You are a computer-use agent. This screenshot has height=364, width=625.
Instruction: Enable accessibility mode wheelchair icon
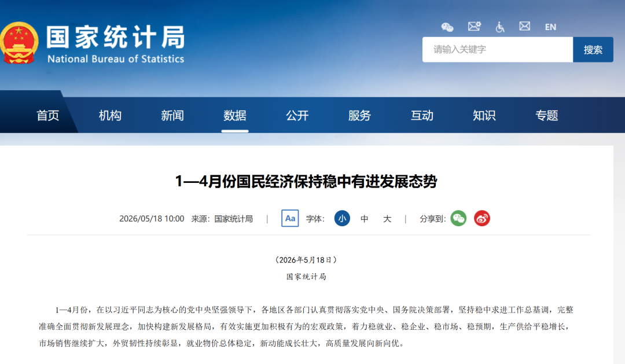click(500, 27)
